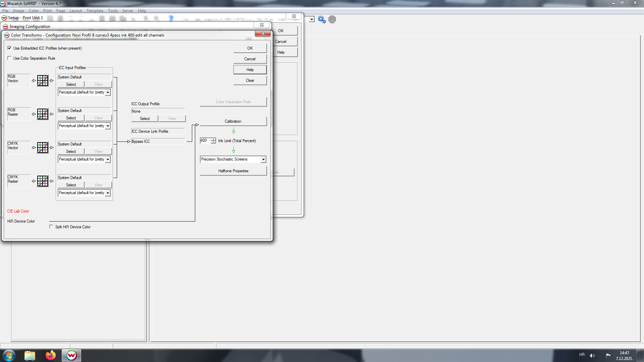The image size is (644, 362).
Task: Expand CMYK Raster rendering intent dropdown
Action: pyautogui.click(x=108, y=193)
